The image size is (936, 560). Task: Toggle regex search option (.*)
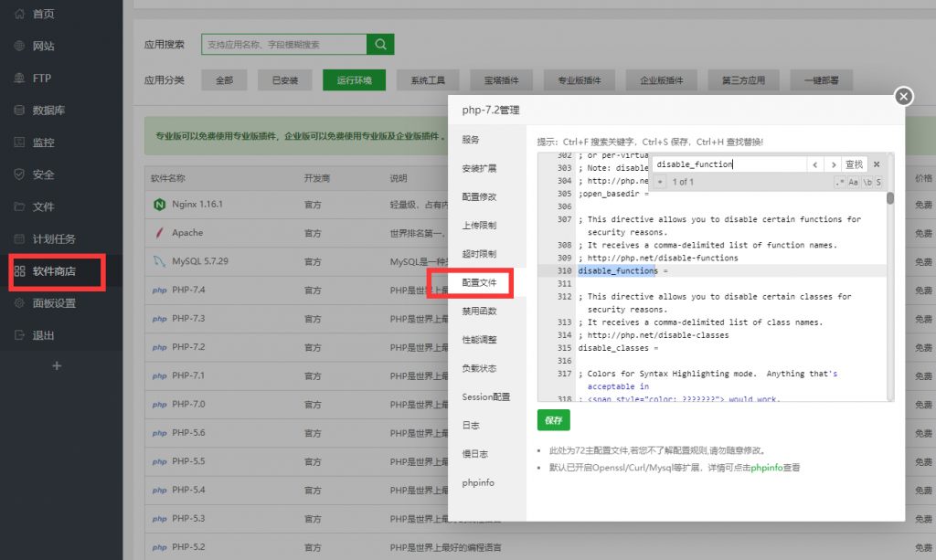tap(840, 183)
